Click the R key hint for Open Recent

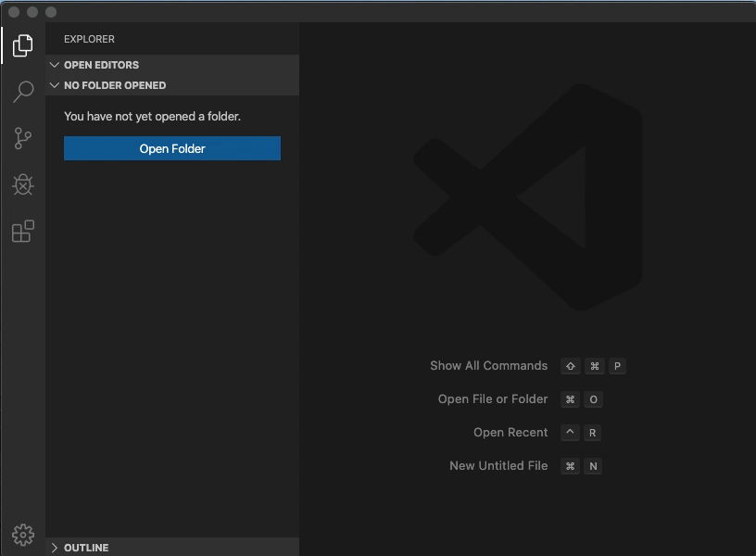tap(592, 433)
